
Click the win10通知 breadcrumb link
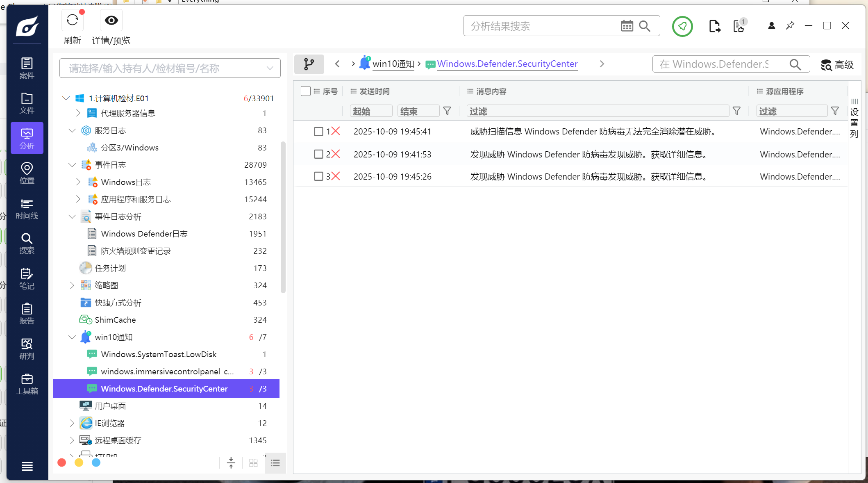pyautogui.click(x=393, y=64)
